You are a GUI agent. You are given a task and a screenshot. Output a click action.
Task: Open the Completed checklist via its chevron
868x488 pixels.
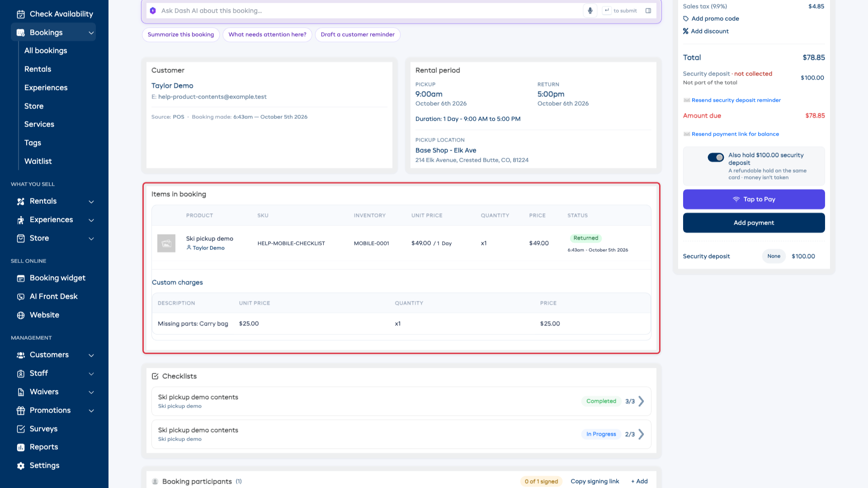(x=641, y=401)
